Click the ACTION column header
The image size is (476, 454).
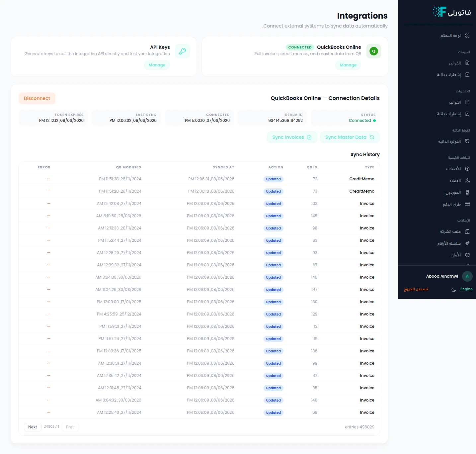tap(276, 167)
